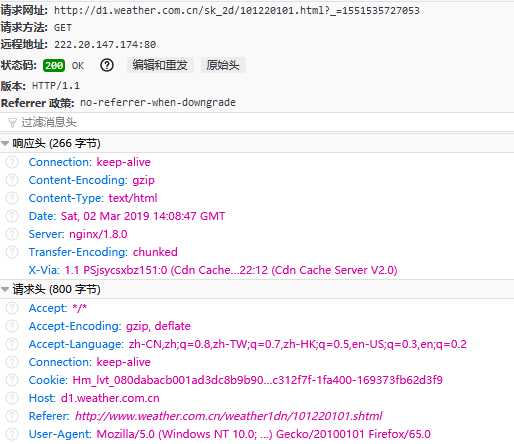Select the Accept-Language zh-CN value
Image resolution: width=514 pixels, height=444 pixels.
tap(298, 344)
